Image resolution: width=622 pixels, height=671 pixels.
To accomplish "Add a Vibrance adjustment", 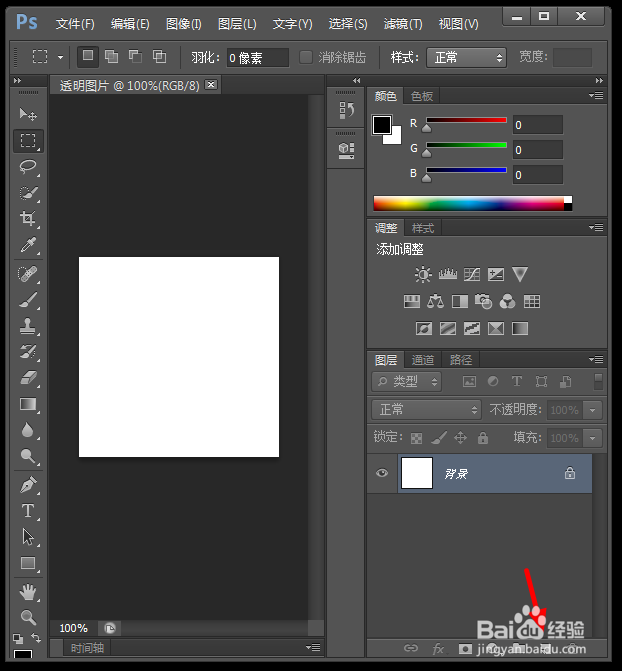I will click(520, 274).
